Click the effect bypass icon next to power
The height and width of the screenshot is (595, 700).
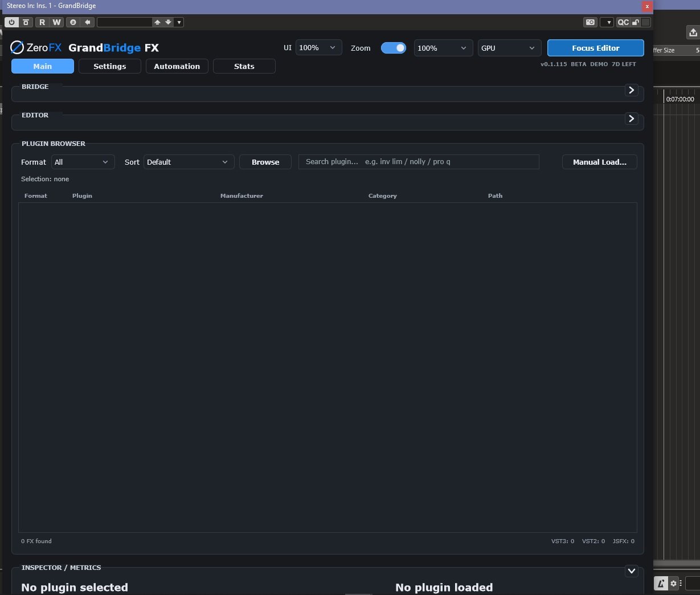point(26,22)
